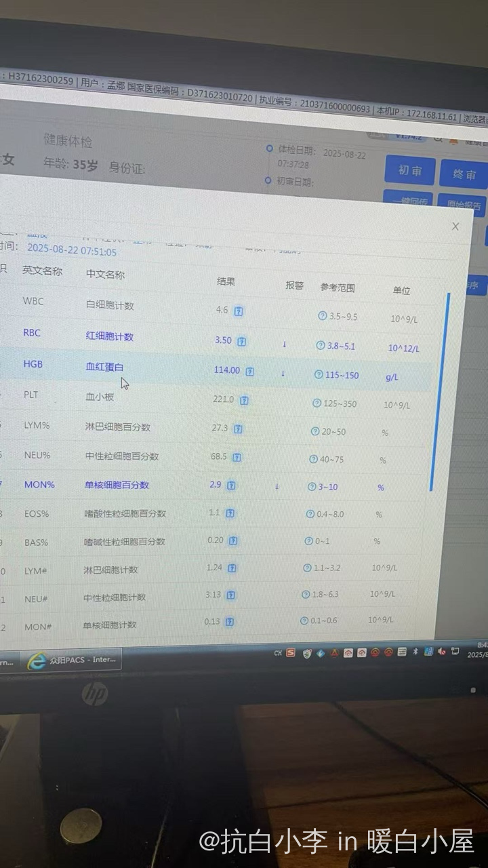The height and width of the screenshot is (868, 488).
Task: Open the Sogou input method tray icon
Action: [291, 653]
